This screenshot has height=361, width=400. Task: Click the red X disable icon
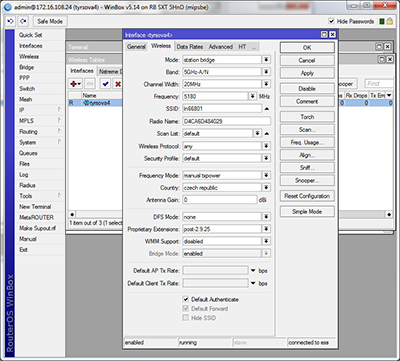(118, 84)
